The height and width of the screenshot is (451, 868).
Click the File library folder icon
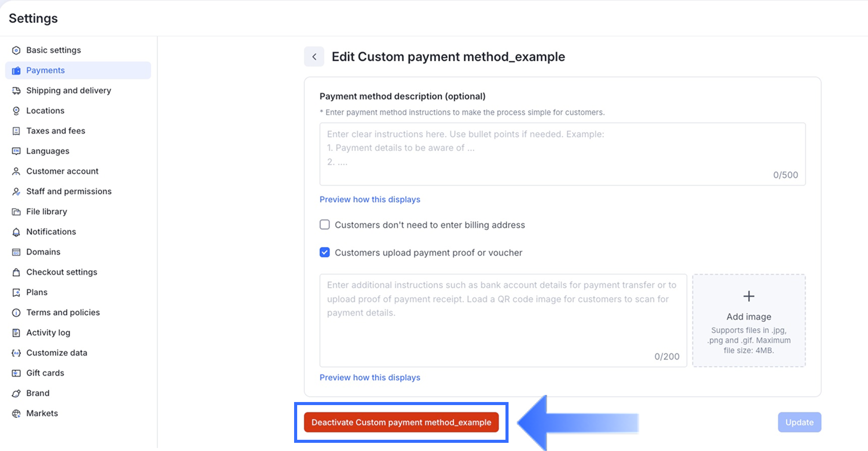tap(16, 212)
